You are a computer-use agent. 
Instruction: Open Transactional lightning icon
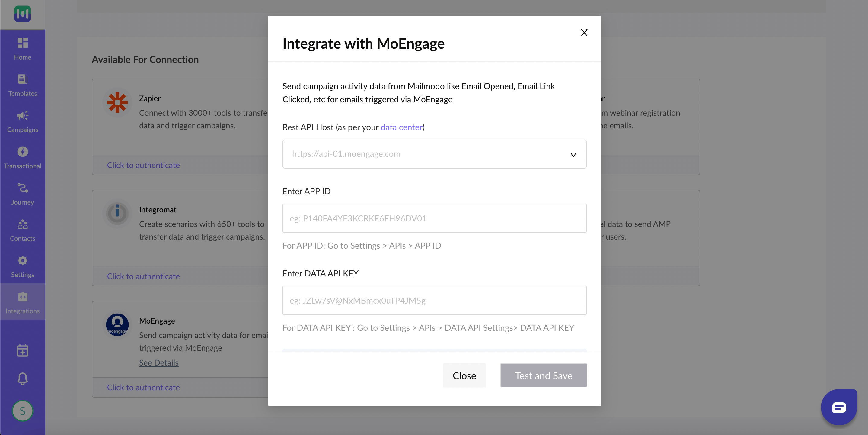[23, 152]
